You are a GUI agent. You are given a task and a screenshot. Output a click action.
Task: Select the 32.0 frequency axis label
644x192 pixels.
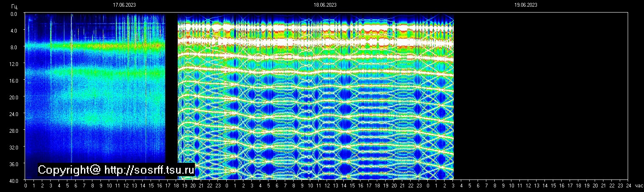13,147
